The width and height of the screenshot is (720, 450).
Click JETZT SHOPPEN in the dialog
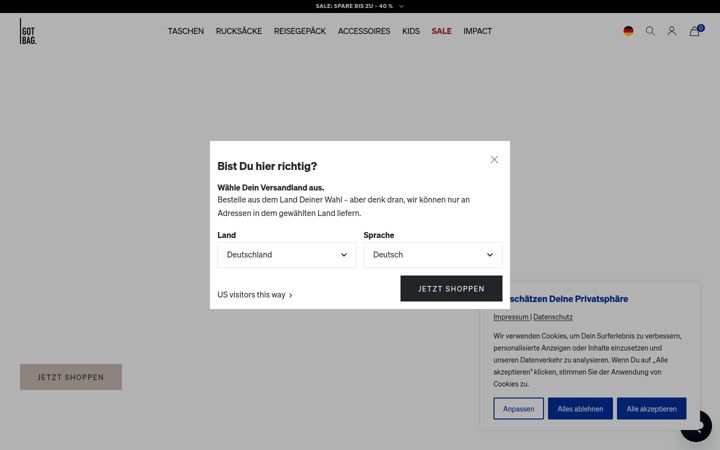click(451, 288)
